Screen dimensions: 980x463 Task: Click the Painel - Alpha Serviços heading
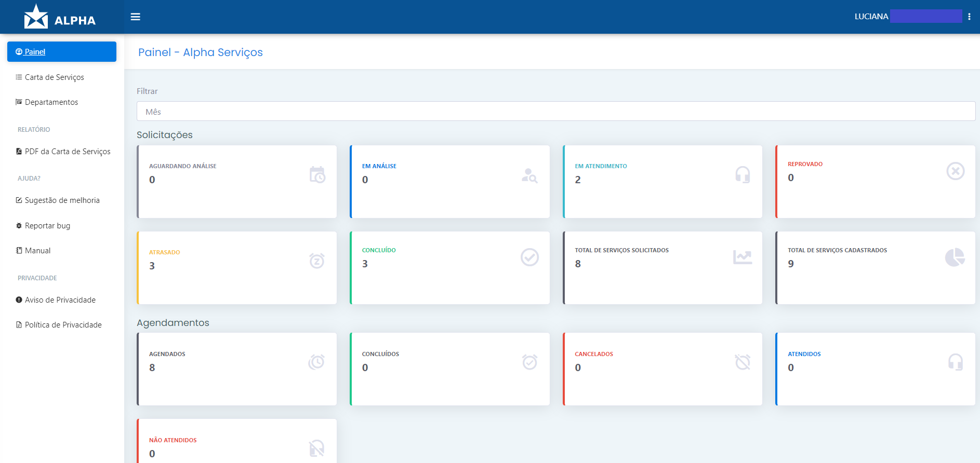coord(201,52)
